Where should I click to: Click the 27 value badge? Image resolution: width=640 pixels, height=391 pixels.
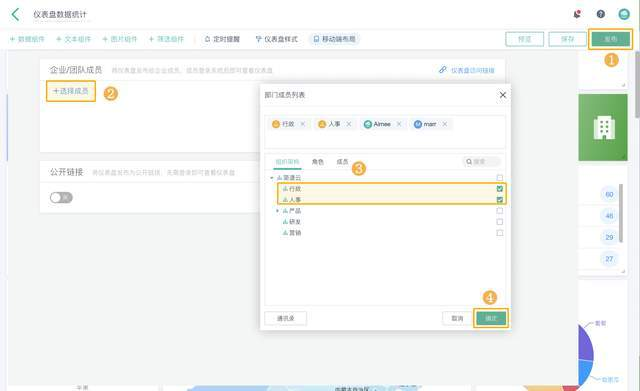(609, 259)
